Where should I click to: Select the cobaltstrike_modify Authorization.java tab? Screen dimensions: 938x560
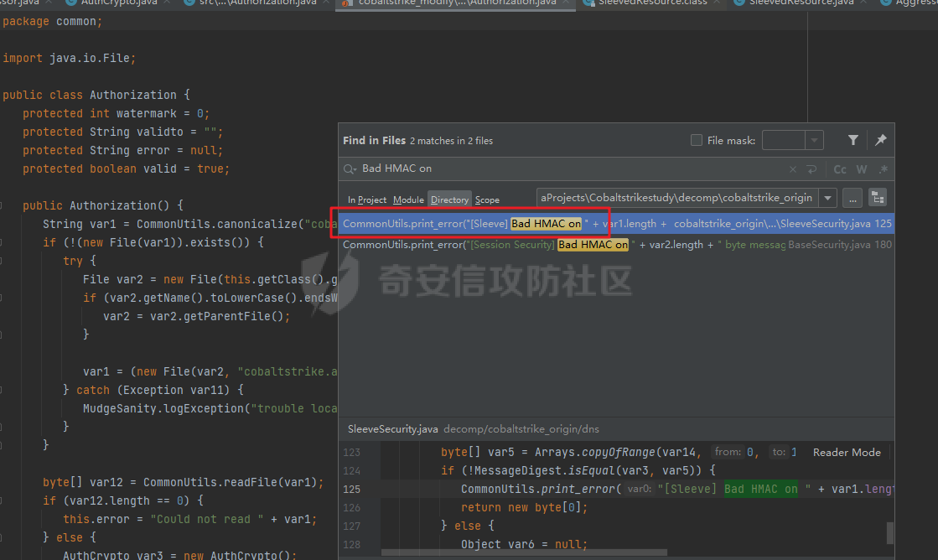click(x=456, y=3)
